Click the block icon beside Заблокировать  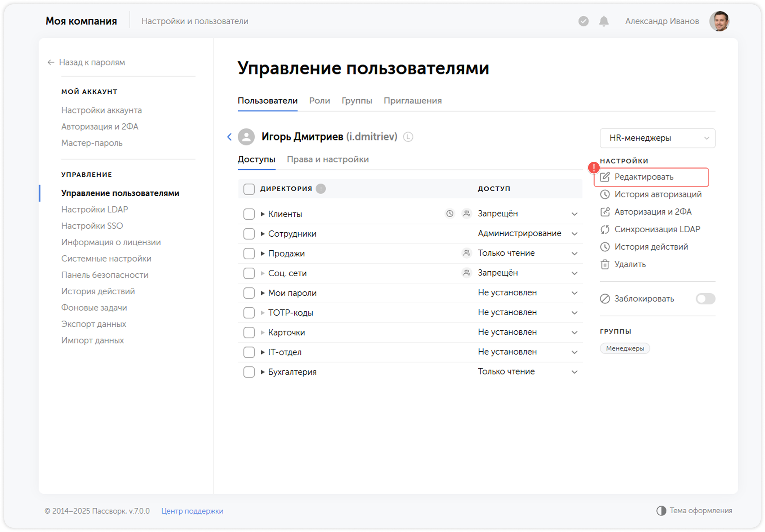pyautogui.click(x=605, y=299)
